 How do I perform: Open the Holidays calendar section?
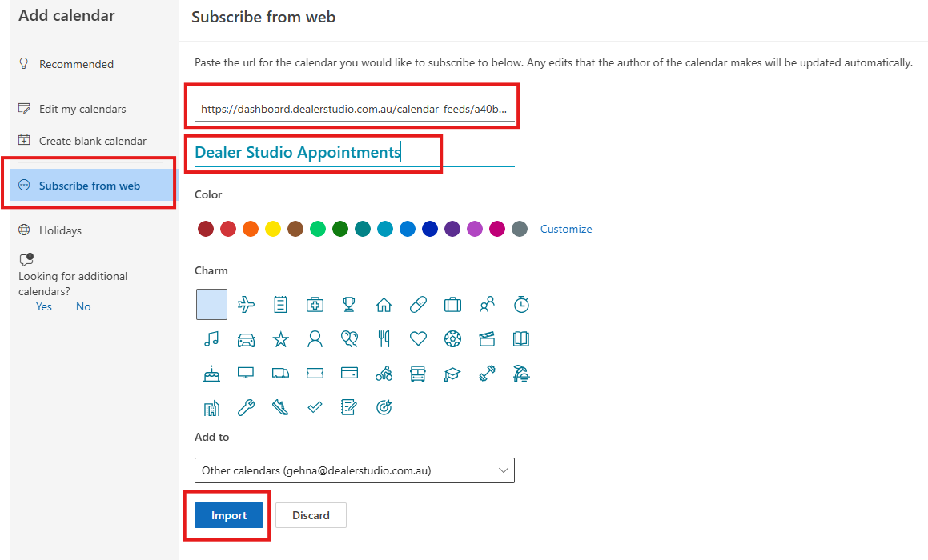(x=60, y=230)
